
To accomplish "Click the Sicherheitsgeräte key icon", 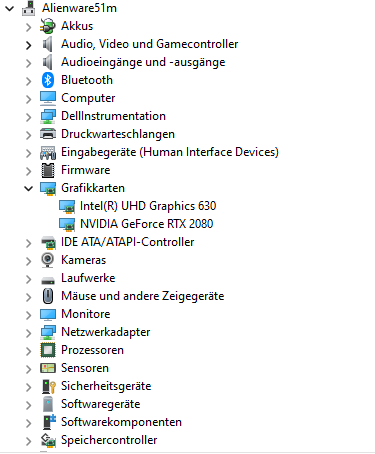I will [x=49, y=386].
